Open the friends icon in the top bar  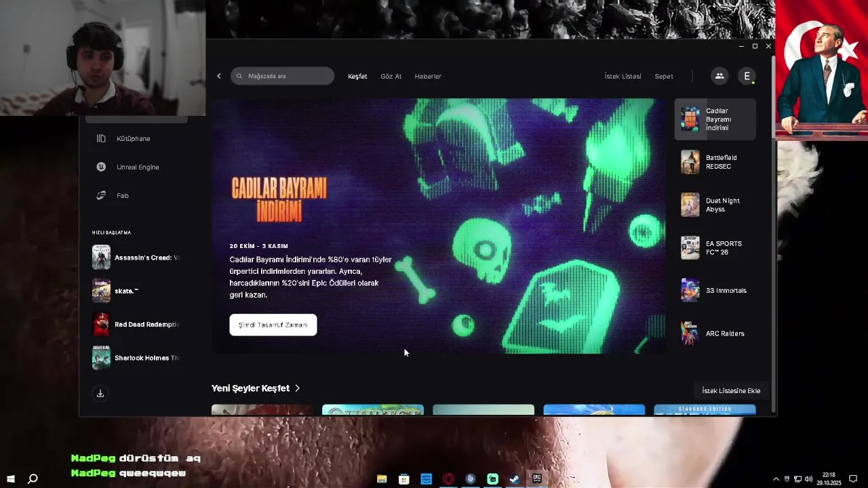point(719,76)
